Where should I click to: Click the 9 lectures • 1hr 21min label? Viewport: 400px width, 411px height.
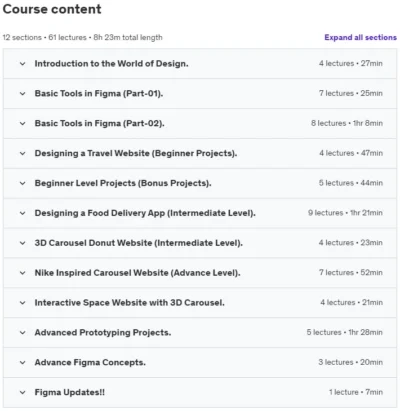345,213
